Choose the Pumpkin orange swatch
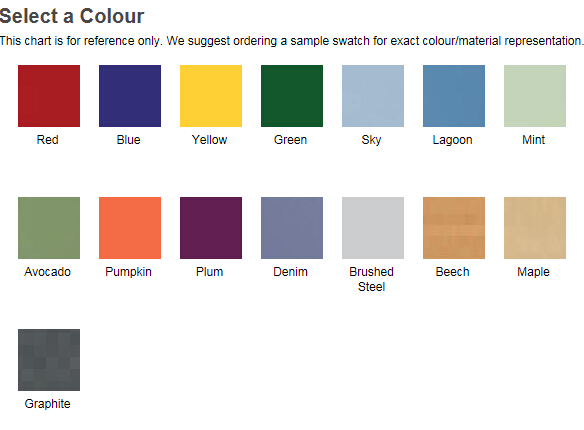 [x=130, y=228]
